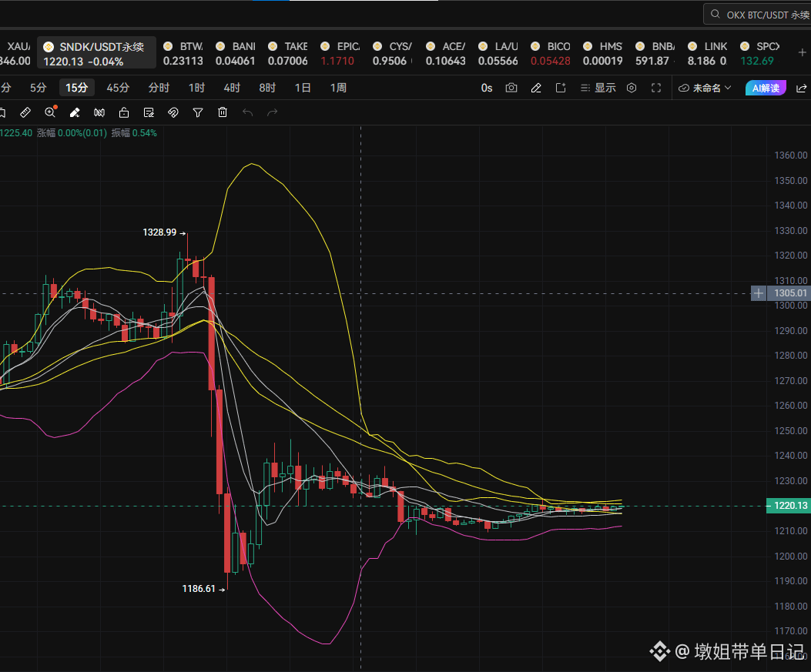This screenshot has width=811, height=672.
Task: Click the lock drawings padlock icon
Action: [124, 112]
